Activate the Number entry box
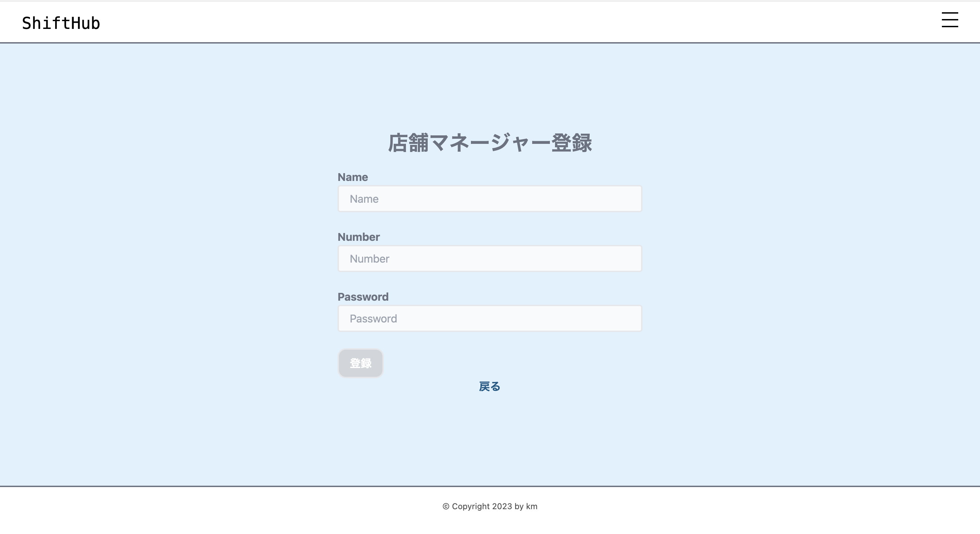This screenshot has width=980, height=534. [x=490, y=258]
